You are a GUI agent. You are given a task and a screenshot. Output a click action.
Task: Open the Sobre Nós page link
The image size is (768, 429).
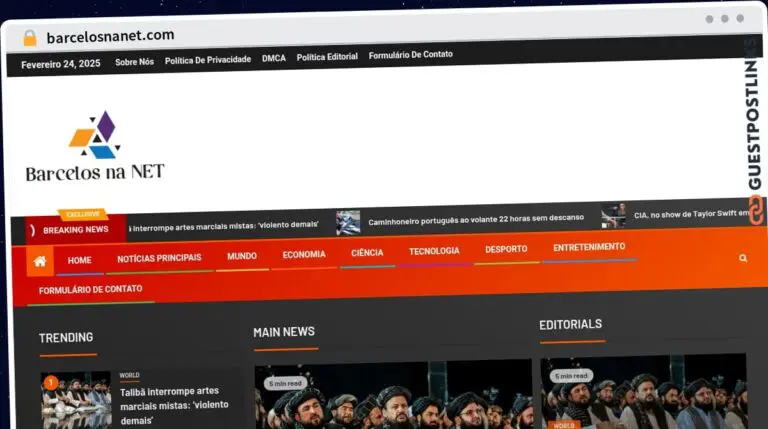(134, 61)
